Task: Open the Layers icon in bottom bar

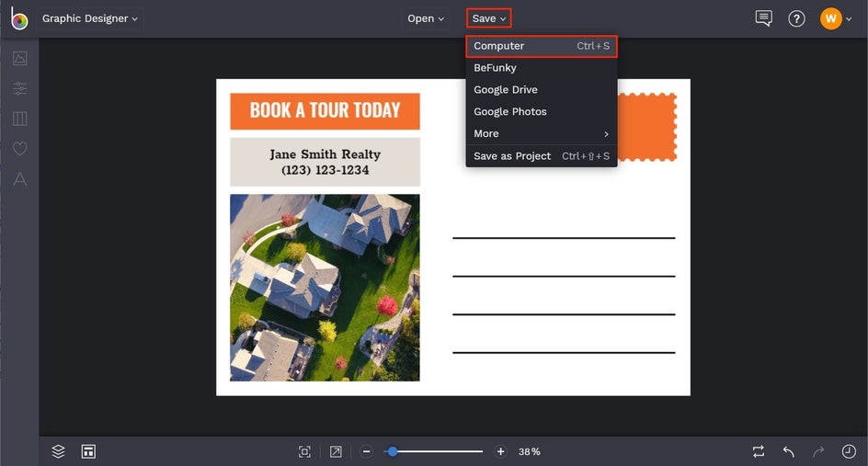Action: click(59, 451)
